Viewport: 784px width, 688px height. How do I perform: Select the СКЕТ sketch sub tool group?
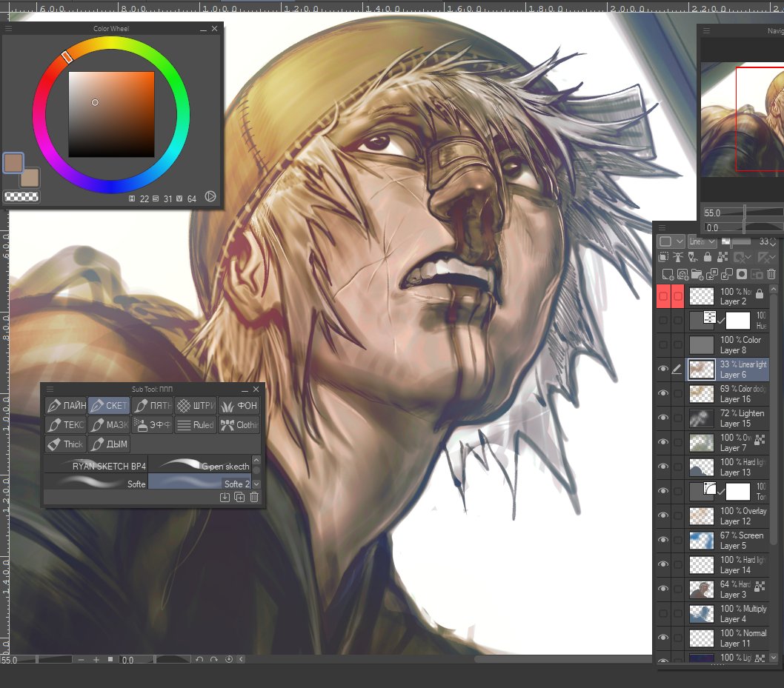[x=109, y=405]
